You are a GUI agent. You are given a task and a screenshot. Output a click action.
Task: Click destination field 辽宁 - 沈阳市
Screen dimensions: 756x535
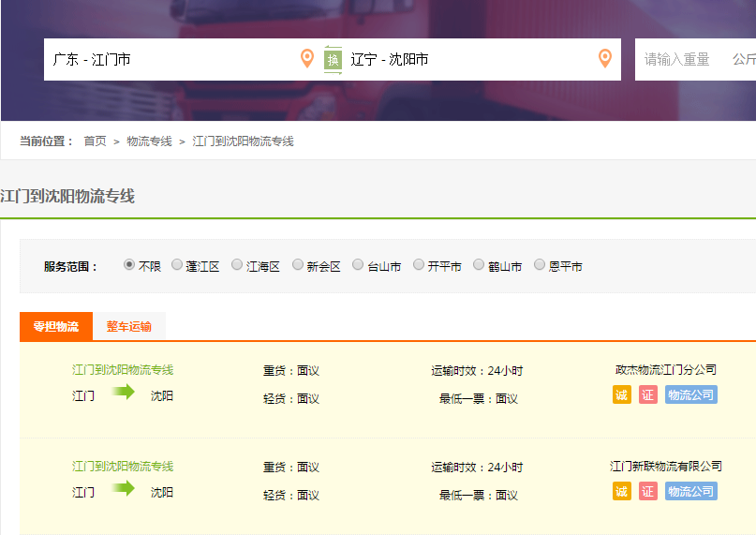click(x=470, y=59)
